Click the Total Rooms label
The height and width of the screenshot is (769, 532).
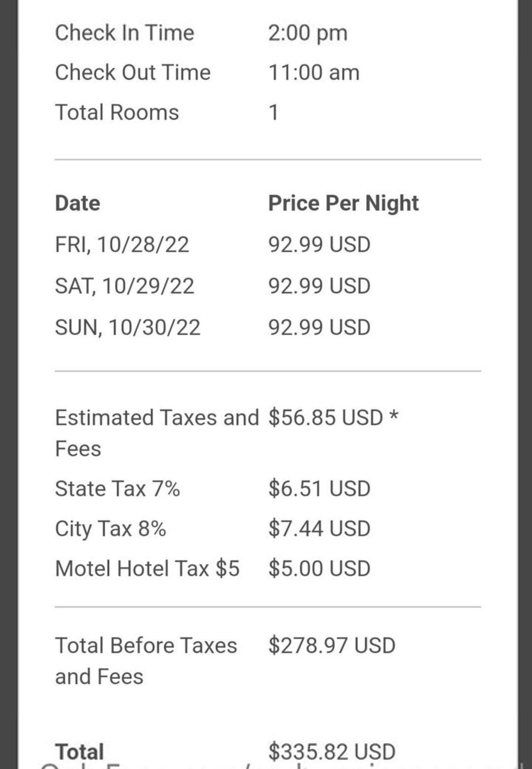click(x=117, y=112)
